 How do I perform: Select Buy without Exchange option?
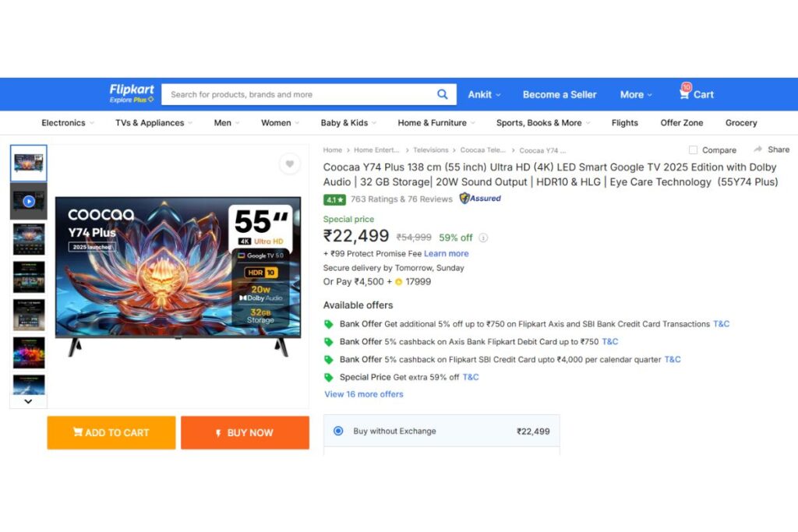click(x=338, y=431)
